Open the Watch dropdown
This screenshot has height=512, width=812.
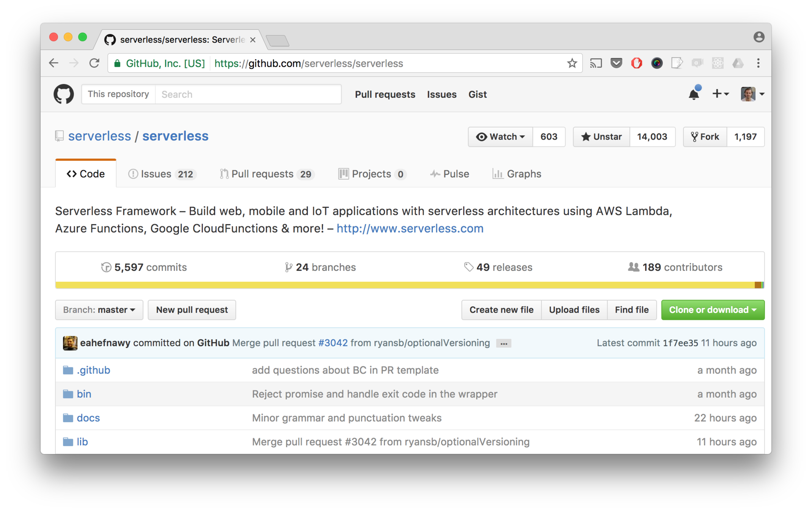(x=501, y=137)
